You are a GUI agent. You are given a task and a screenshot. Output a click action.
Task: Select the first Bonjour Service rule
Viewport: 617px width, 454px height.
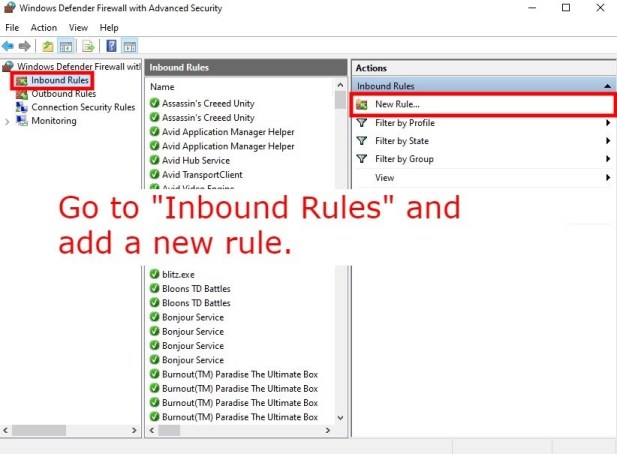(x=193, y=317)
